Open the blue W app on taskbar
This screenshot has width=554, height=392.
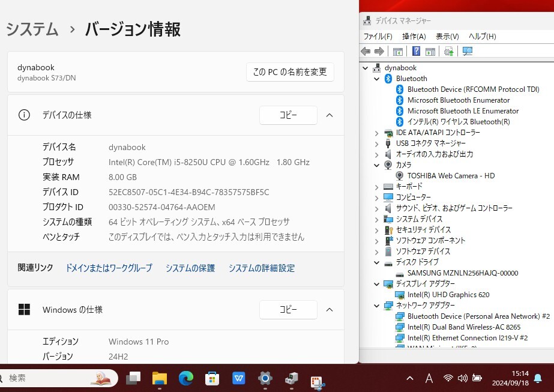(x=239, y=379)
